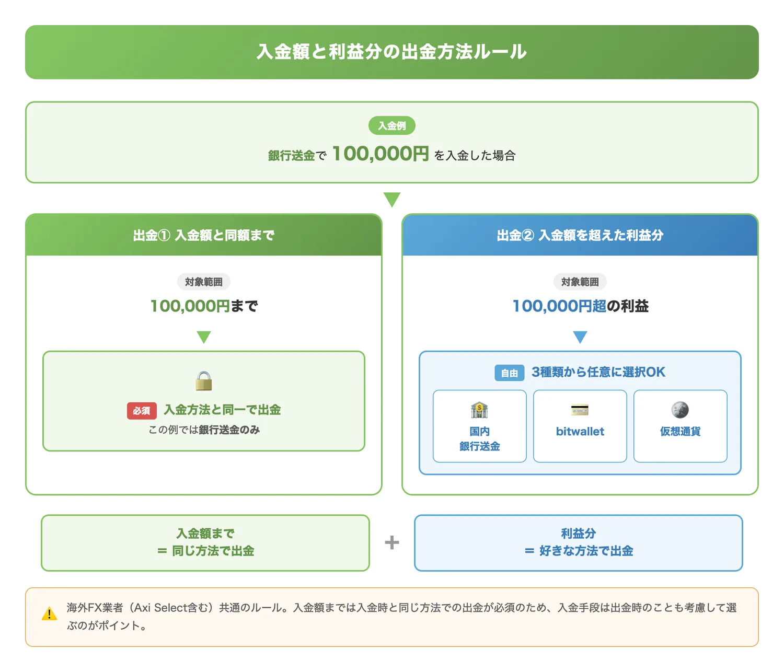Screen dimensions: 784x672
Task: Click the green 入金例 badge
Action: point(392,125)
